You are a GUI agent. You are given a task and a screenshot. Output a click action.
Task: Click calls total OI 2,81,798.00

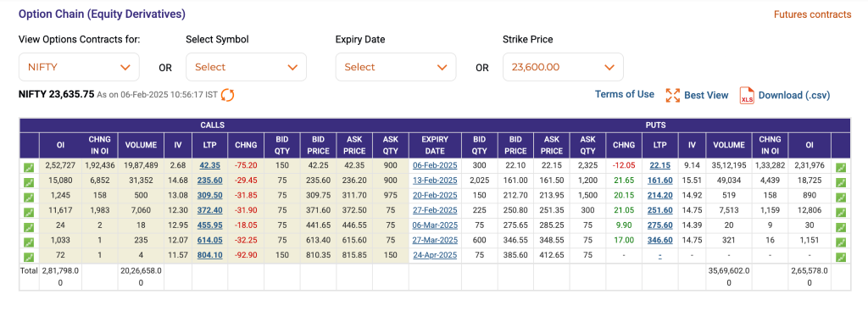pos(60,276)
